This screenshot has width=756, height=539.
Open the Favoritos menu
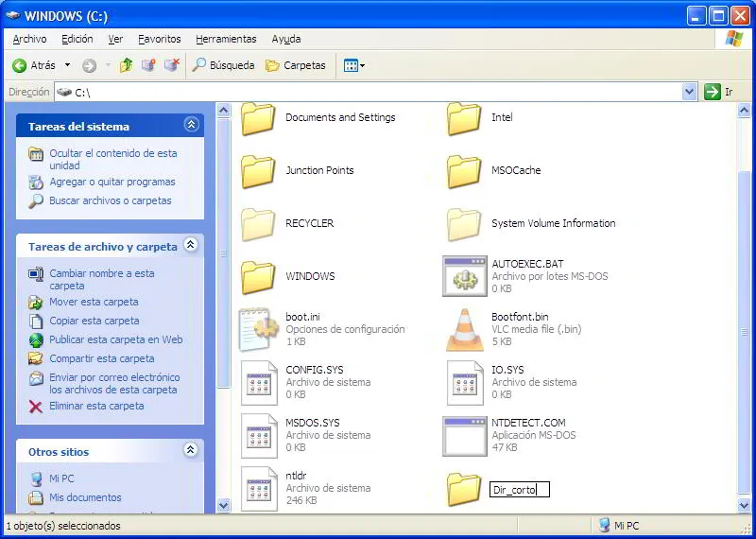[159, 39]
